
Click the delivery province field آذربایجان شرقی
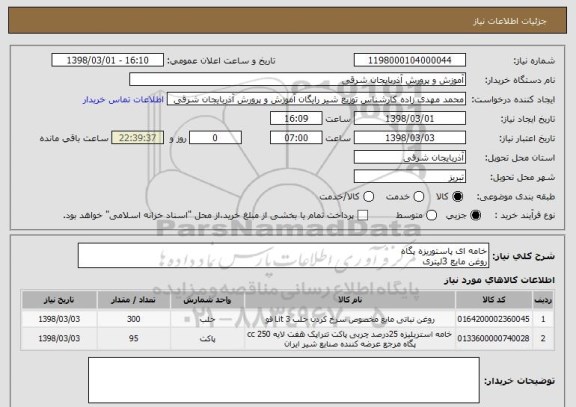pyautogui.click(x=410, y=157)
